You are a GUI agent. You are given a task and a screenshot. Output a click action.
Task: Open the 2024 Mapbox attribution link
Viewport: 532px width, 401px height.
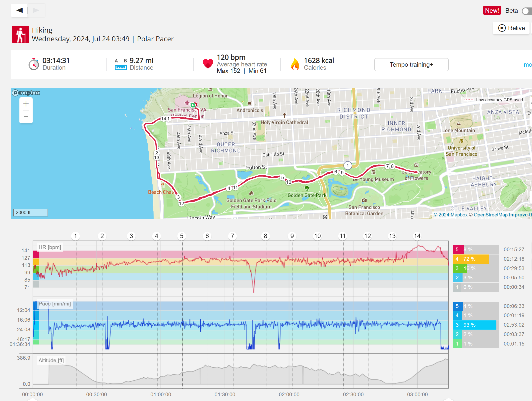click(x=451, y=215)
